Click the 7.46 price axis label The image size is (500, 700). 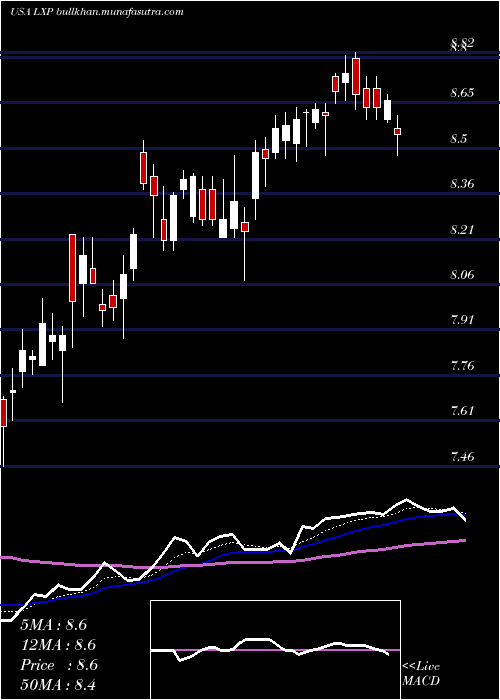pos(462,457)
